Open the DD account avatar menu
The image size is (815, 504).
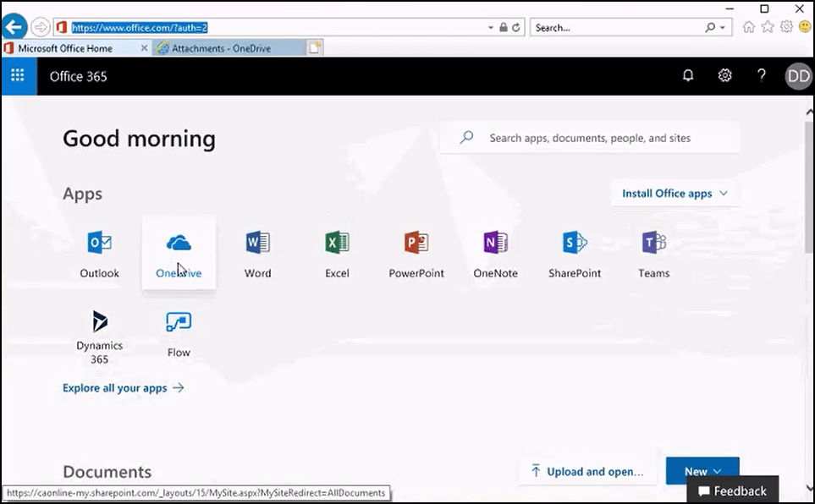[x=796, y=75]
